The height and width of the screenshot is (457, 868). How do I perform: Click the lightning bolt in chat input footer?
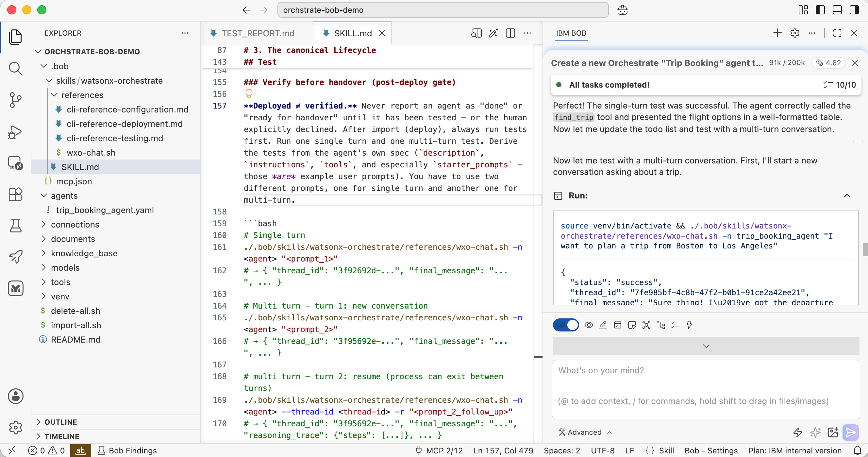click(797, 432)
